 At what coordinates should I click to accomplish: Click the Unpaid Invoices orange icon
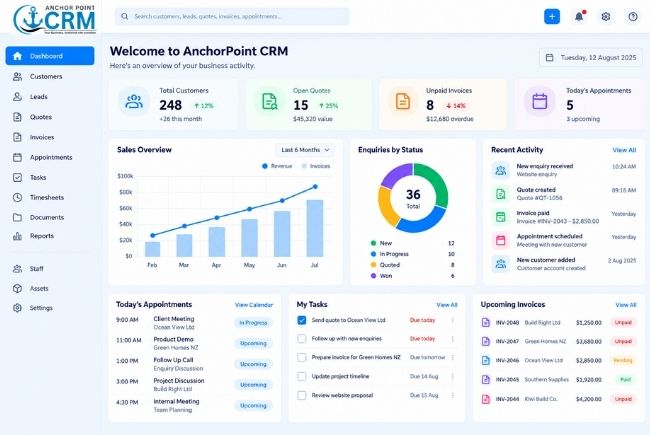coord(403,101)
